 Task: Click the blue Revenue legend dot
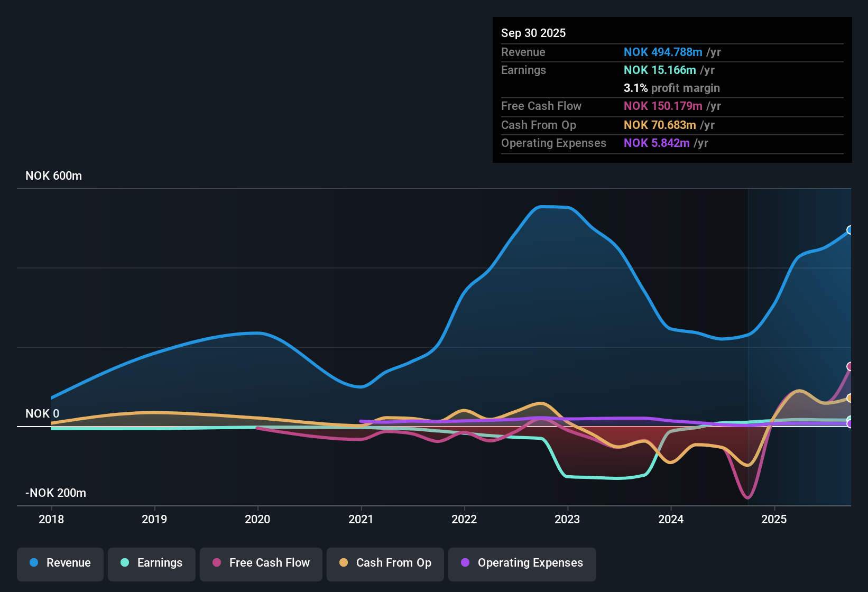(x=33, y=563)
